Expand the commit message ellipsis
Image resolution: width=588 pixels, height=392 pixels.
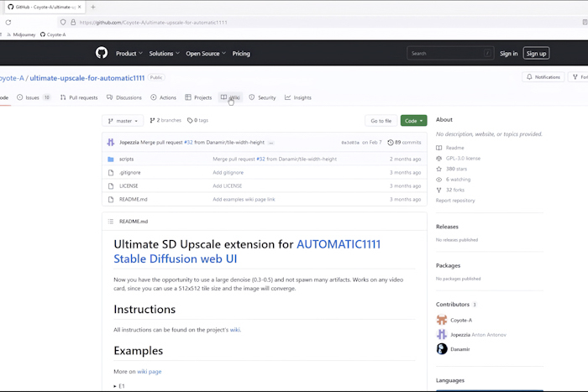[271, 143]
